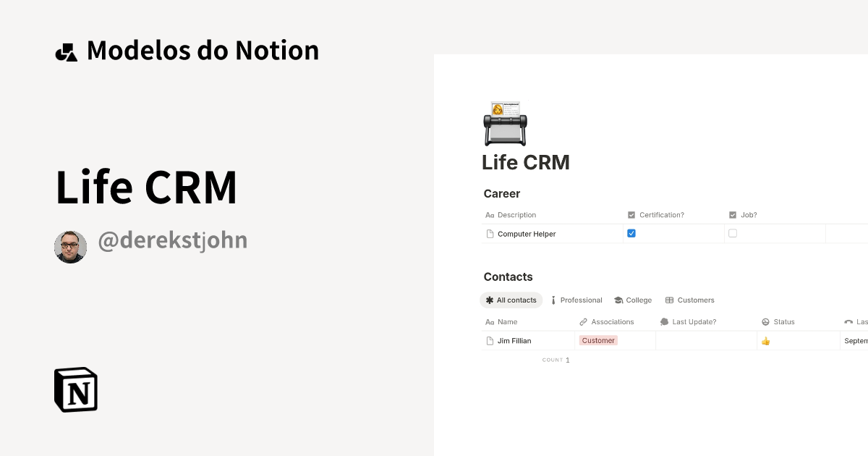This screenshot has width=868, height=456.
Task: Click the Notion logo in the corner
Action: [x=75, y=389]
